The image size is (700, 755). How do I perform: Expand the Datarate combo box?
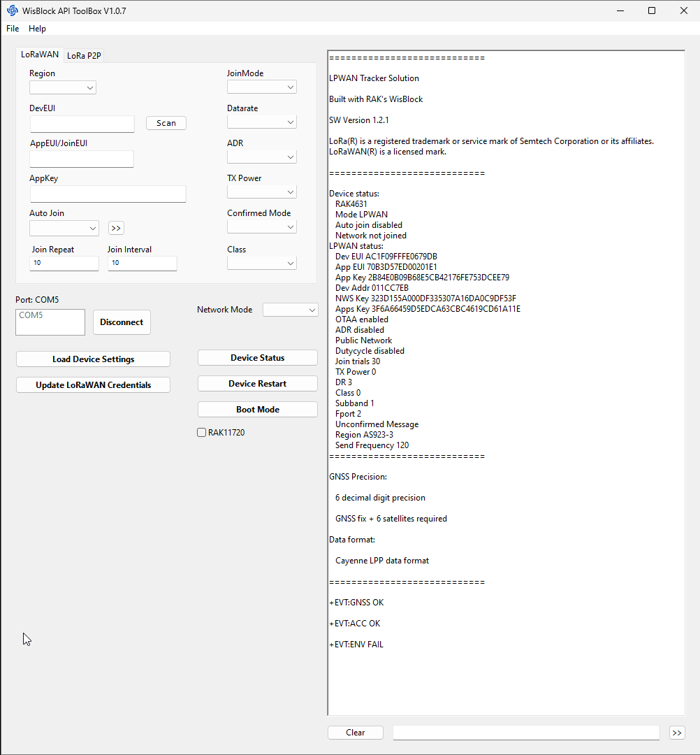coord(262,122)
